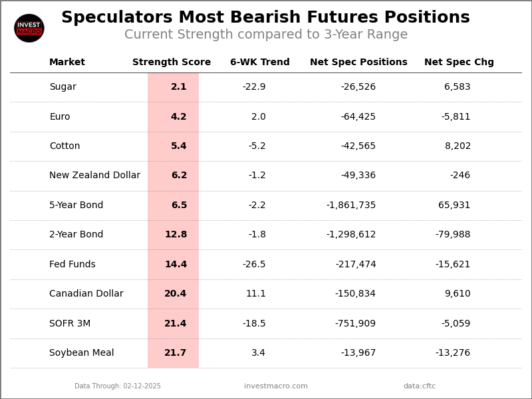Click the Invest Macro logo icon

point(29,29)
